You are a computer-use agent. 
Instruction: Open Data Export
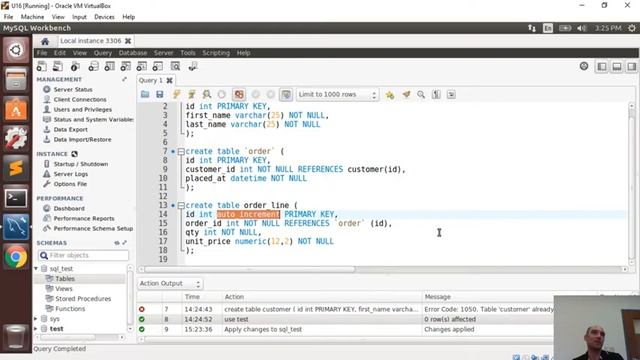71,129
